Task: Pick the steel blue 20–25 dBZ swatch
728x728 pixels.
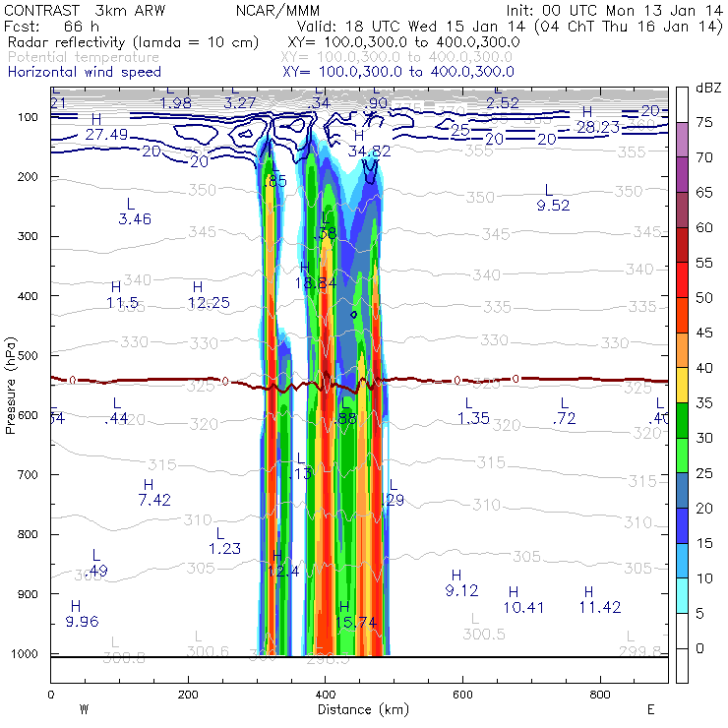Action: click(x=682, y=490)
